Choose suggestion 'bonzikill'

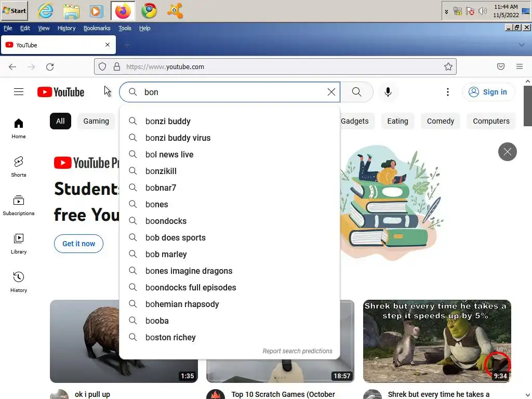click(x=230, y=171)
